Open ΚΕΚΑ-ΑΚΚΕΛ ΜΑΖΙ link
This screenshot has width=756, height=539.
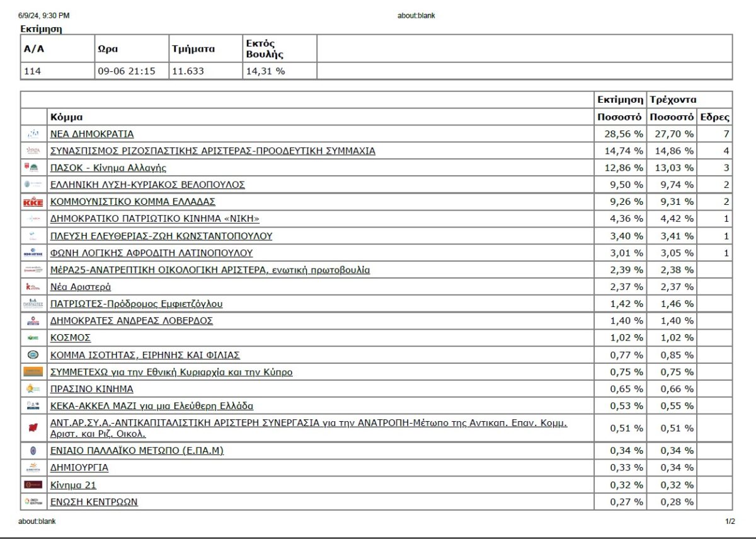point(152,407)
